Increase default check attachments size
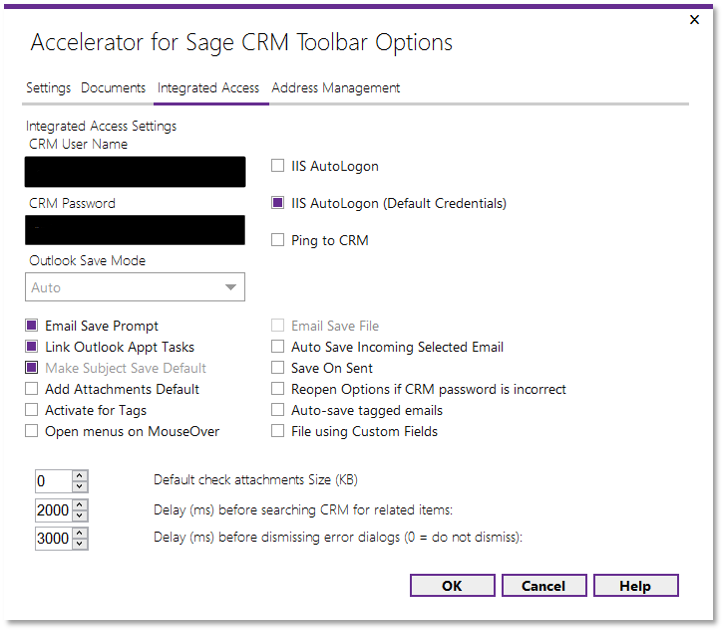The width and height of the screenshot is (724, 632). (80, 476)
